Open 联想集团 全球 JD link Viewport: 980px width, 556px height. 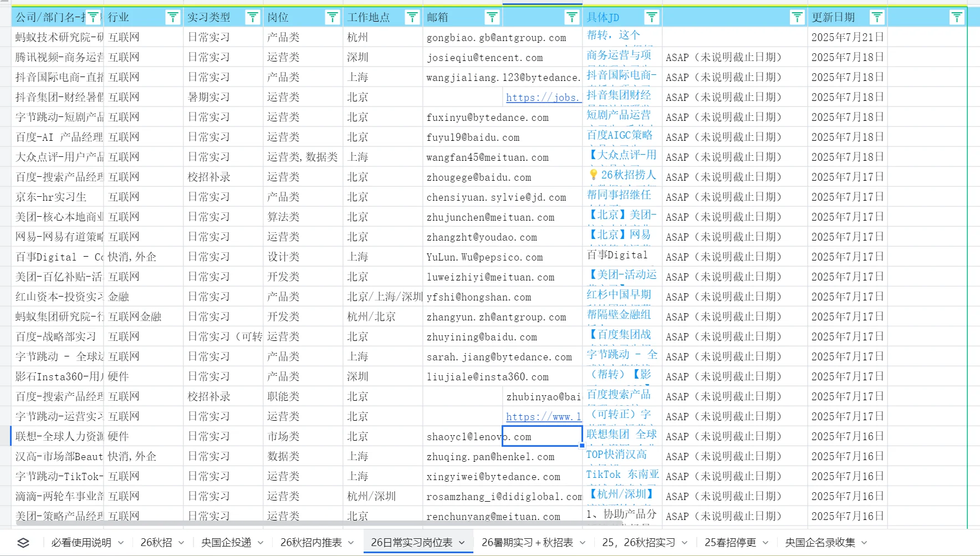coord(621,434)
